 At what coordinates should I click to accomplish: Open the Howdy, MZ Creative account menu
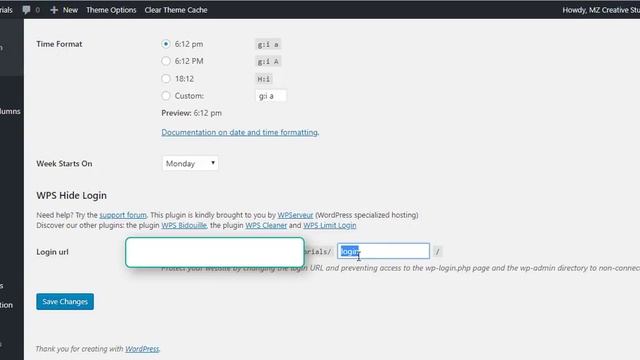click(x=601, y=10)
